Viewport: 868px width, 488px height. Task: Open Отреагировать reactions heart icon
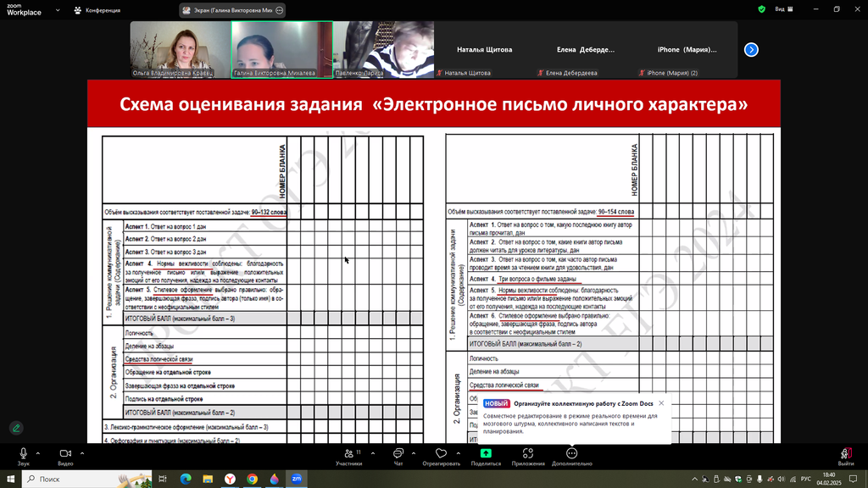pyautogui.click(x=441, y=453)
